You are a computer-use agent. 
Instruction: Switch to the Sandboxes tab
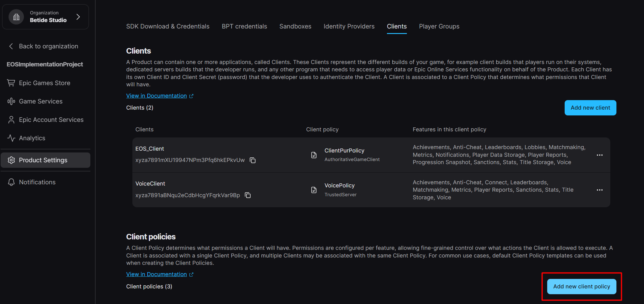tap(295, 27)
